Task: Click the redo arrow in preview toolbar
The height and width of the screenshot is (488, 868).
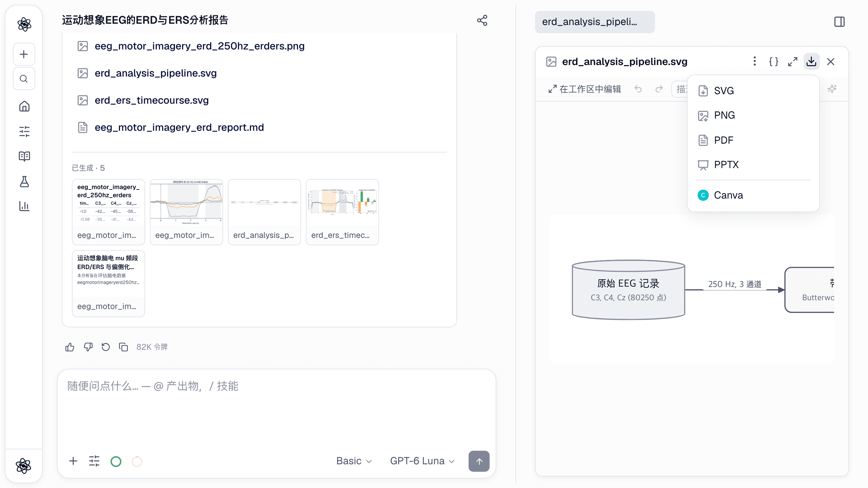Action: 659,89
